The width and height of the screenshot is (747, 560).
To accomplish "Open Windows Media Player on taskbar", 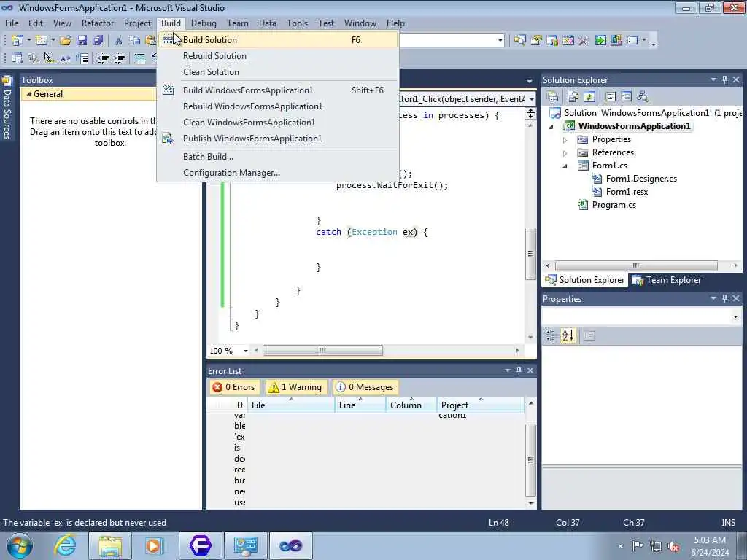I will pyautogui.click(x=153, y=545).
